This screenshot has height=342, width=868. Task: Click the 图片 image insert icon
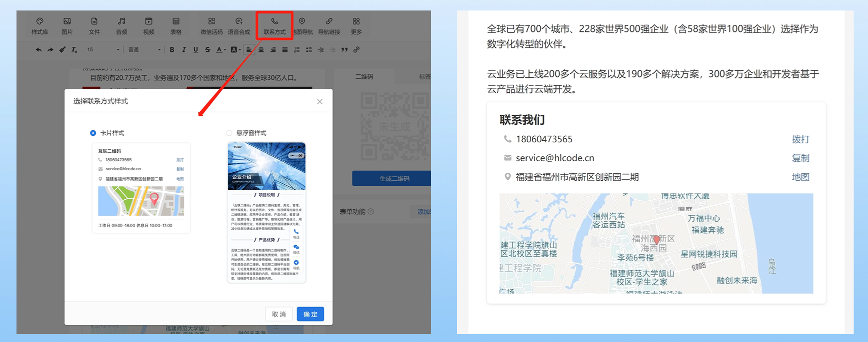point(67,25)
